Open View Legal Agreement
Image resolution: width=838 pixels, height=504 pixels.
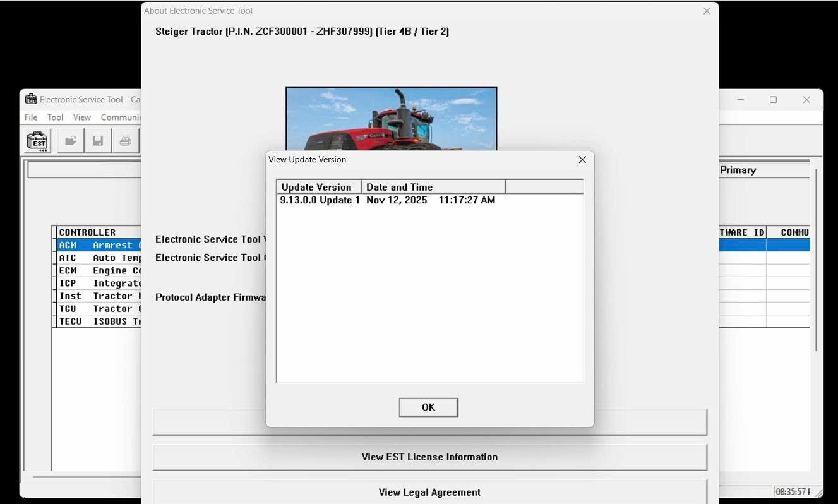click(x=429, y=492)
